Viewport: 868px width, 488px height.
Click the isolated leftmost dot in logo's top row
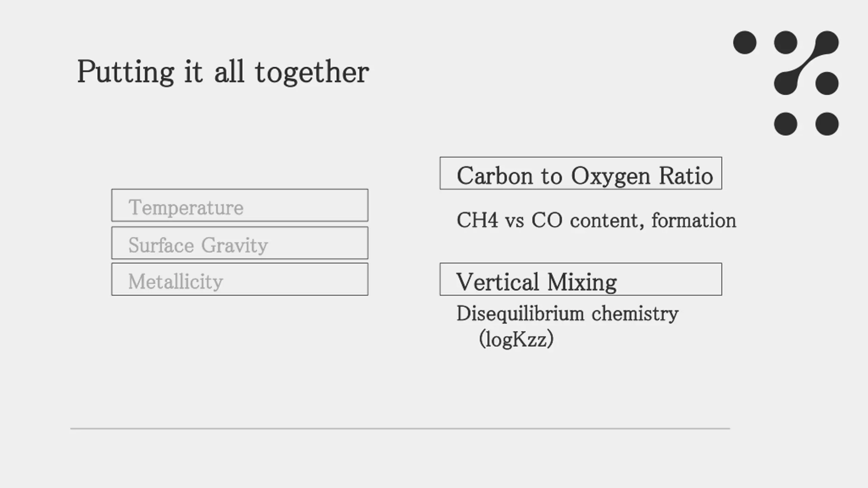pyautogui.click(x=745, y=42)
